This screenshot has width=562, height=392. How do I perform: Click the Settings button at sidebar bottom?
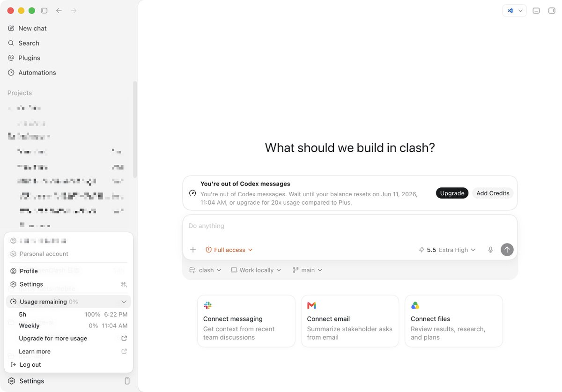coord(27,381)
